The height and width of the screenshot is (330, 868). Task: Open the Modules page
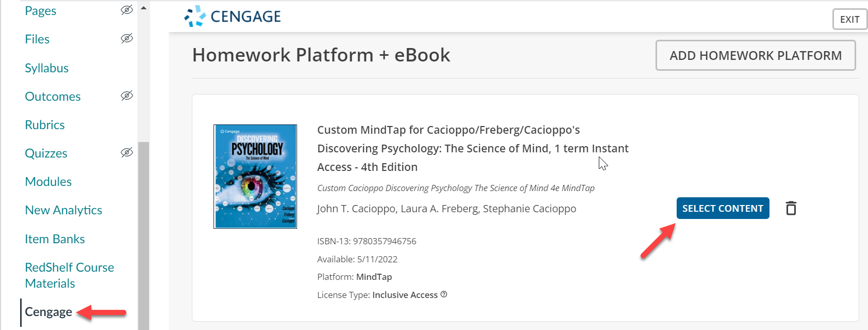48,182
